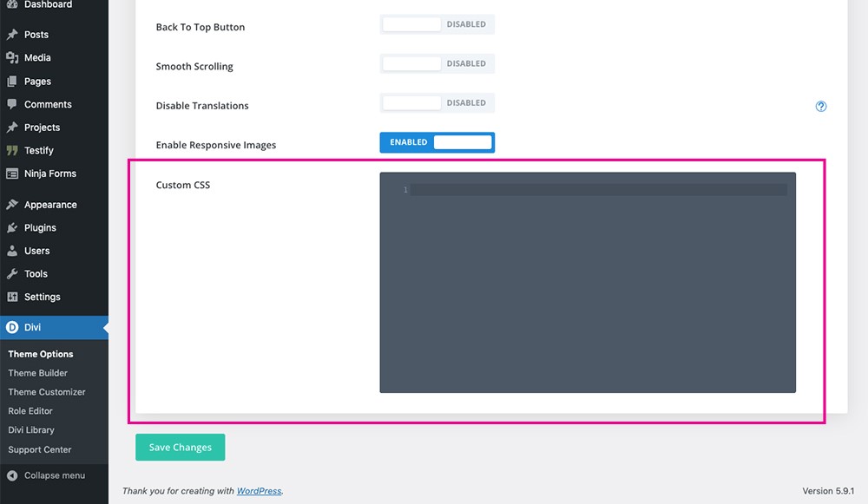Click the Save Changes button
Image resolution: width=868 pixels, height=504 pixels.
181,447
